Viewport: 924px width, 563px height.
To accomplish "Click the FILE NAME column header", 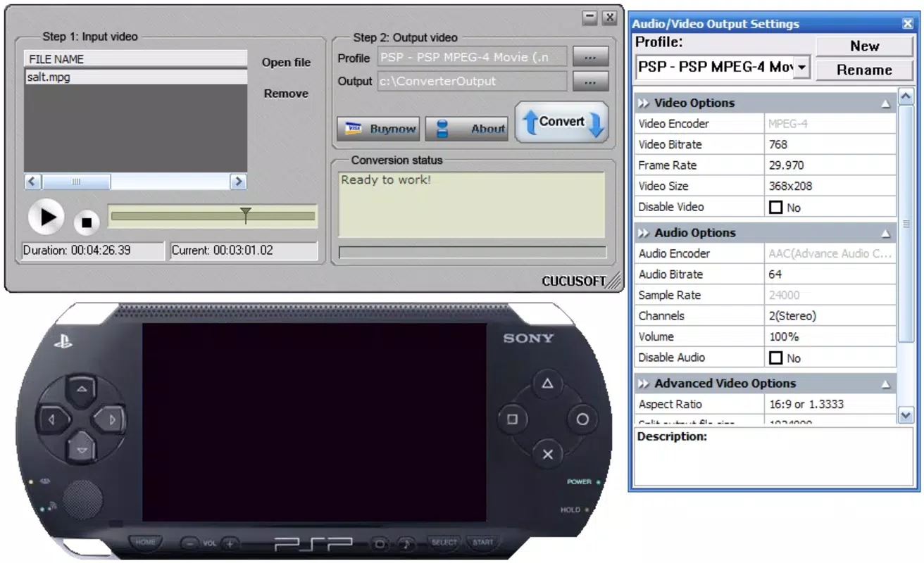I will coord(136,59).
